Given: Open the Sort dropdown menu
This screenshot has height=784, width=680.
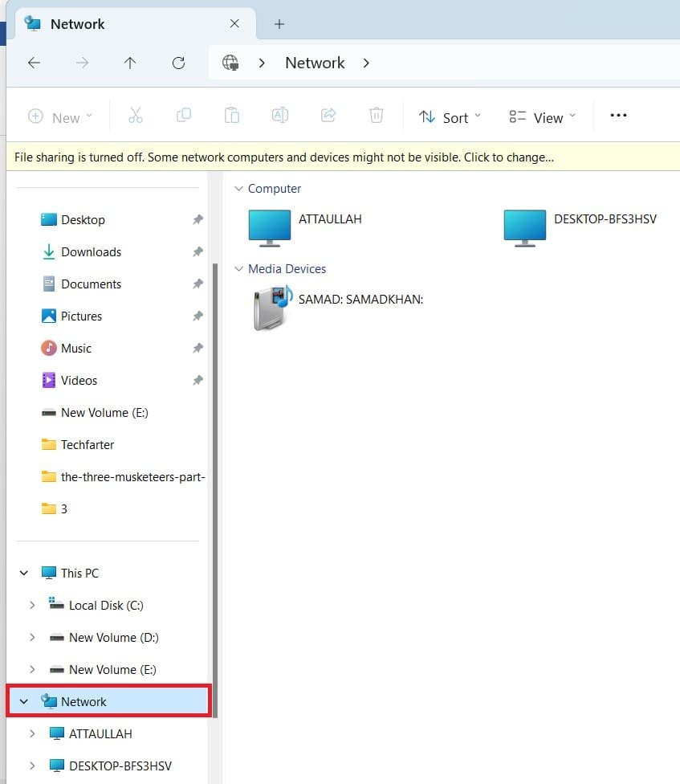Looking at the screenshot, I should (450, 116).
